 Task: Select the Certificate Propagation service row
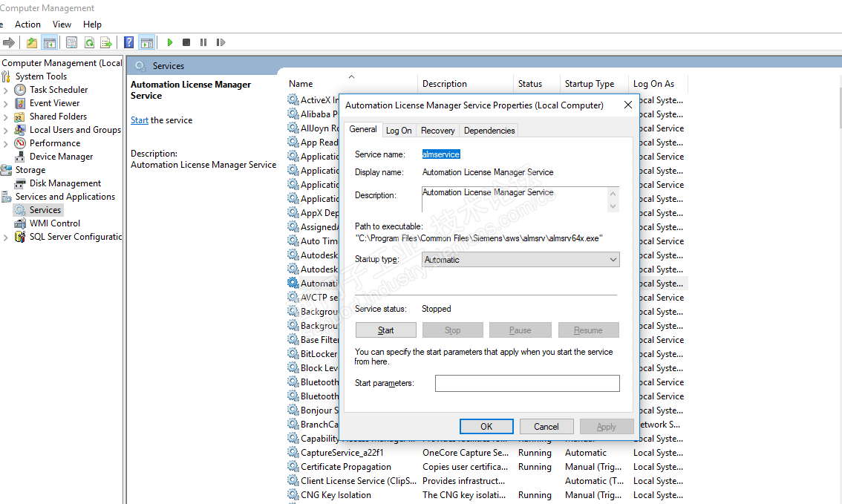pyautogui.click(x=486, y=467)
